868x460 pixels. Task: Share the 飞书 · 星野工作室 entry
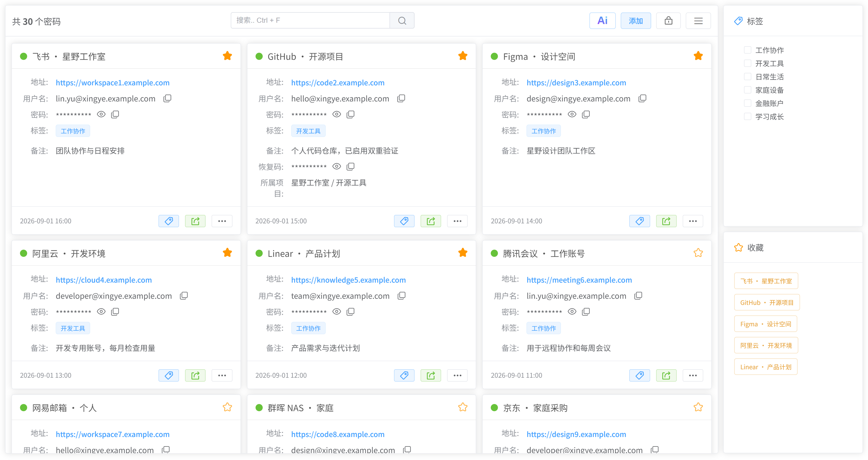point(195,221)
